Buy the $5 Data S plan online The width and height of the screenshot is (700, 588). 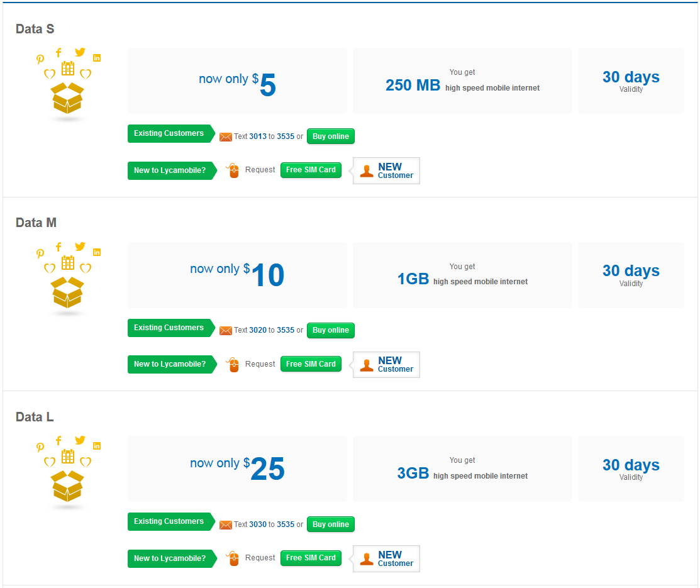click(x=331, y=136)
